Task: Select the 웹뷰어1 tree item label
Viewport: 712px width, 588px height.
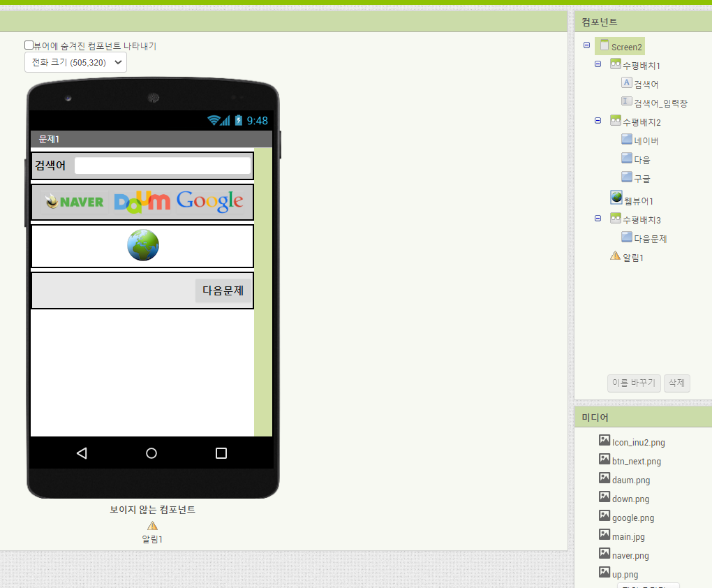Action: (639, 201)
